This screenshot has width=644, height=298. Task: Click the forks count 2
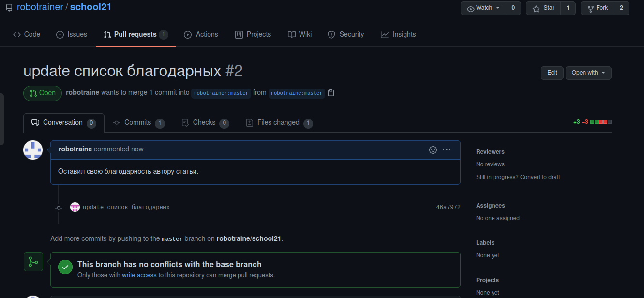(x=621, y=8)
